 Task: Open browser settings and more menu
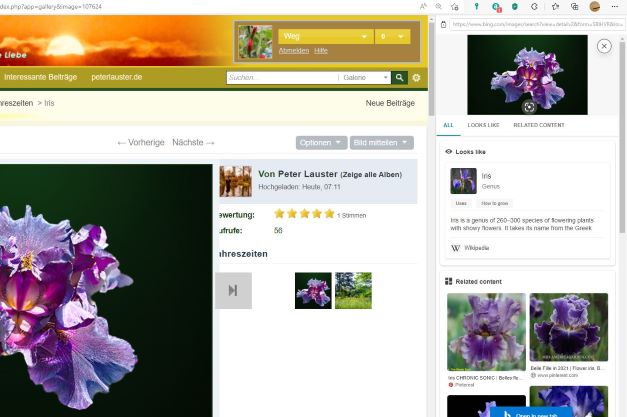tap(614, 6)
